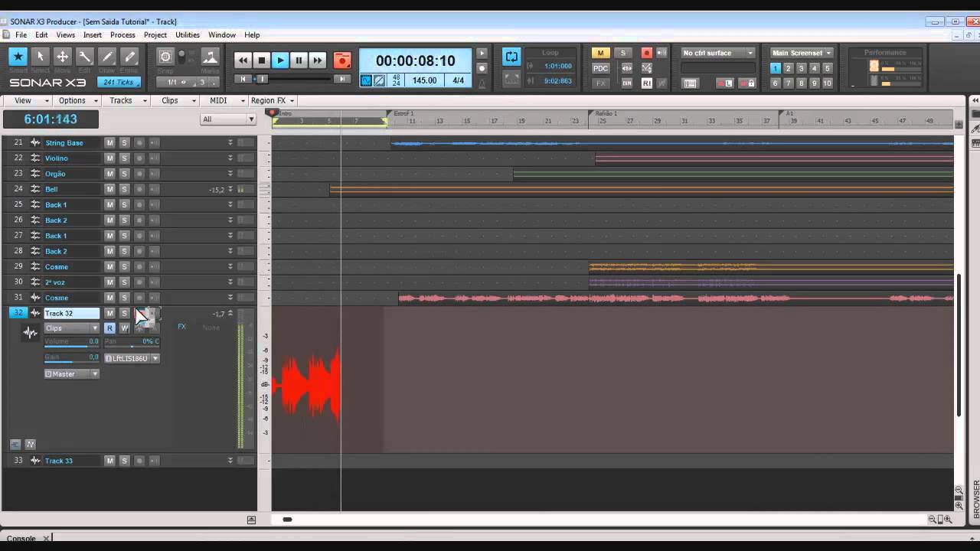Open Track 32 Master output dropdown
Viewport: 980px width, 551px height.
tap(72, 374)
